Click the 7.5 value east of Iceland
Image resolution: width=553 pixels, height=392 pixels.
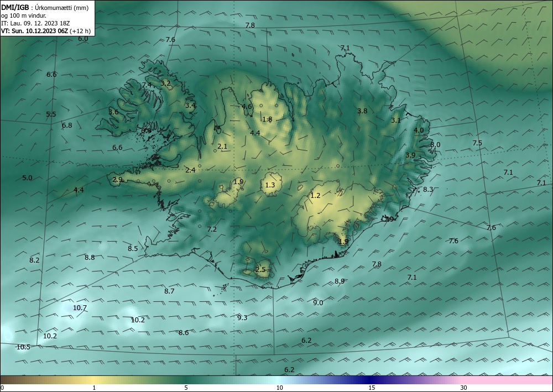click(477, 143)
